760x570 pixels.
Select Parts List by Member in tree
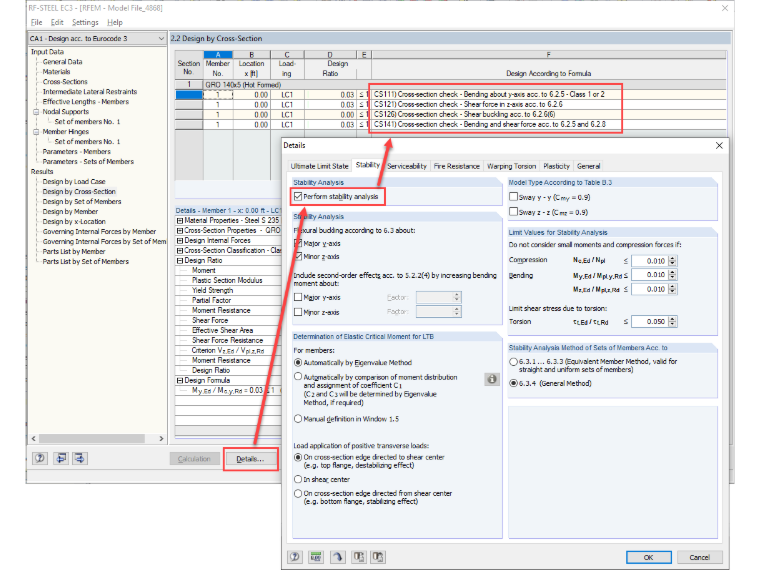click(x=74, y=252)
